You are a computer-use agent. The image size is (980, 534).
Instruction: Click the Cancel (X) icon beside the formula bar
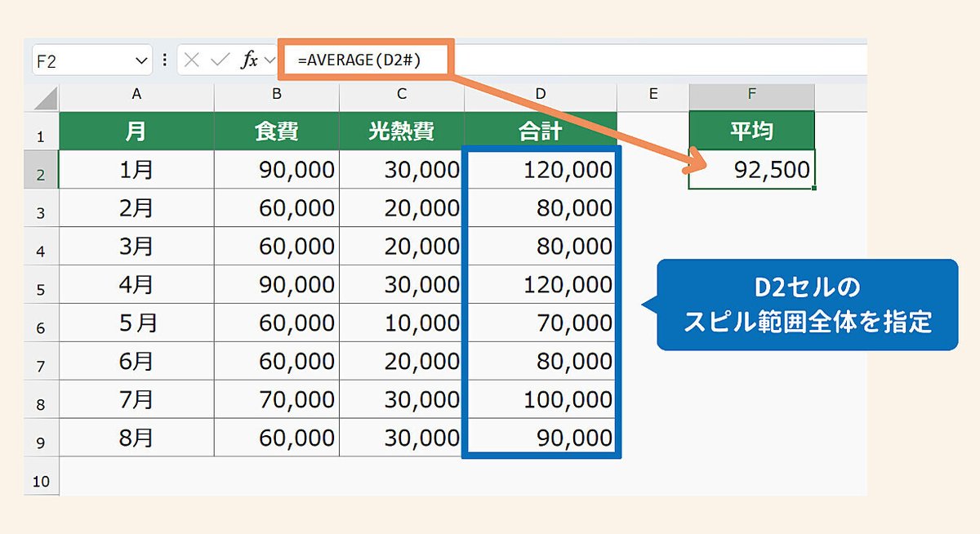193,59
